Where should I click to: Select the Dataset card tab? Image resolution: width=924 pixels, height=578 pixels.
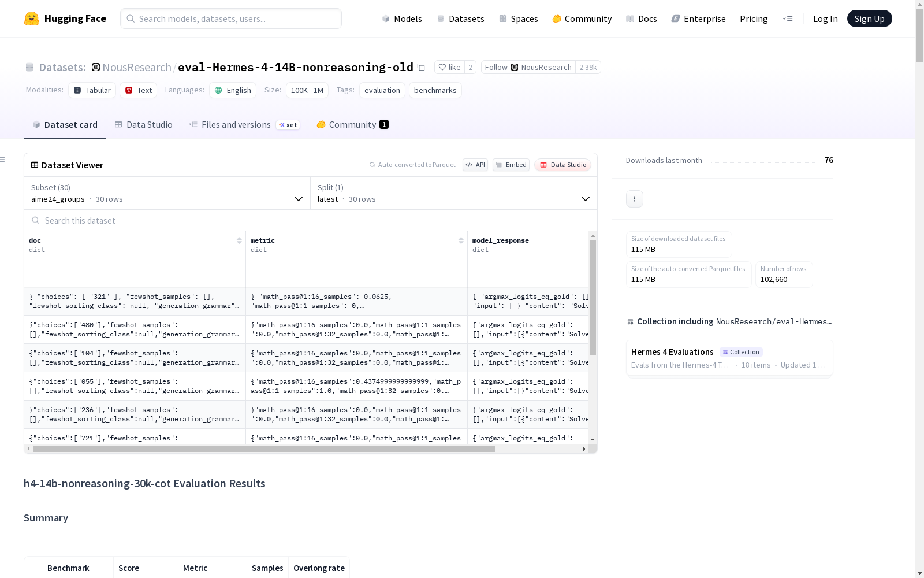click(65, 125)
